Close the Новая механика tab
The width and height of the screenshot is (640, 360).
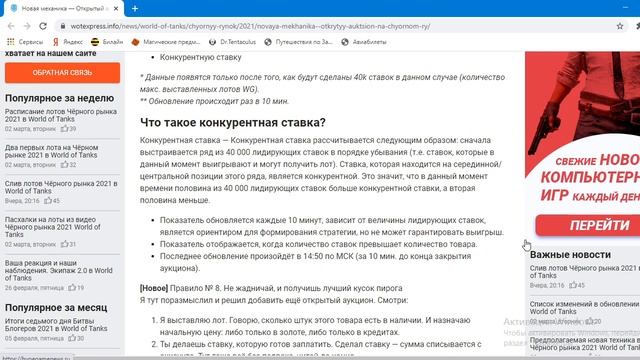tap(116, 9)
